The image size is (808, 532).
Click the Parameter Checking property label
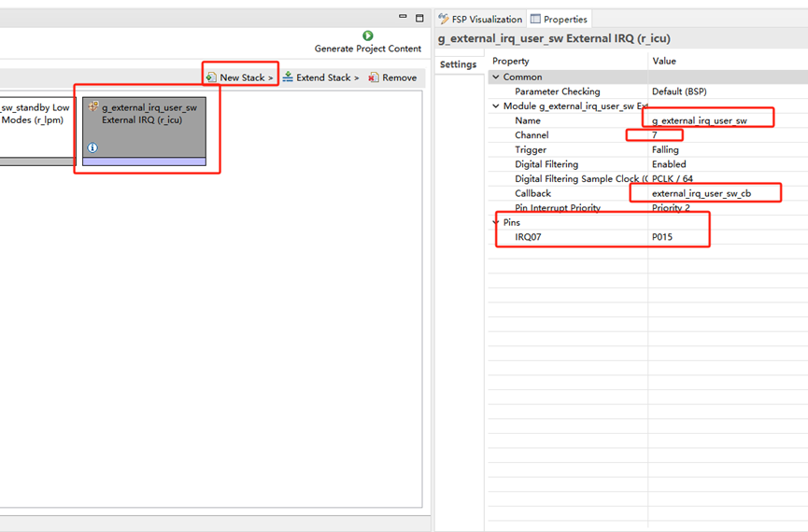click(x=558, y=91)
